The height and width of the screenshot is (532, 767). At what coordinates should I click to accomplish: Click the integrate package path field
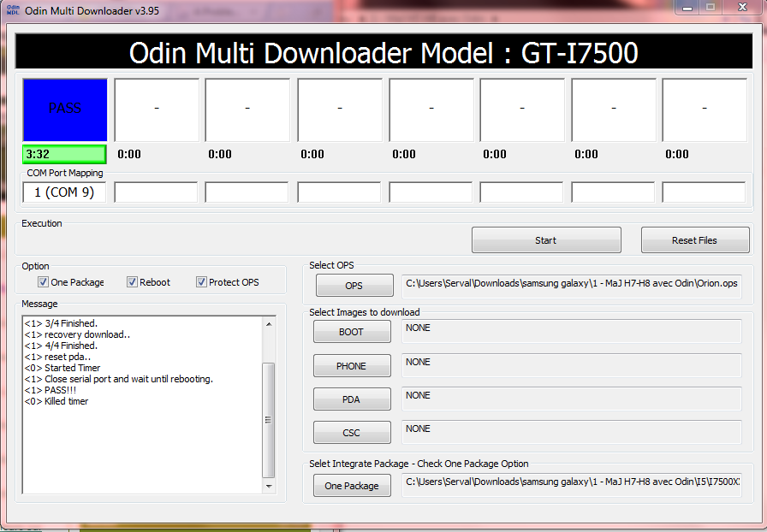click(571, 485)
